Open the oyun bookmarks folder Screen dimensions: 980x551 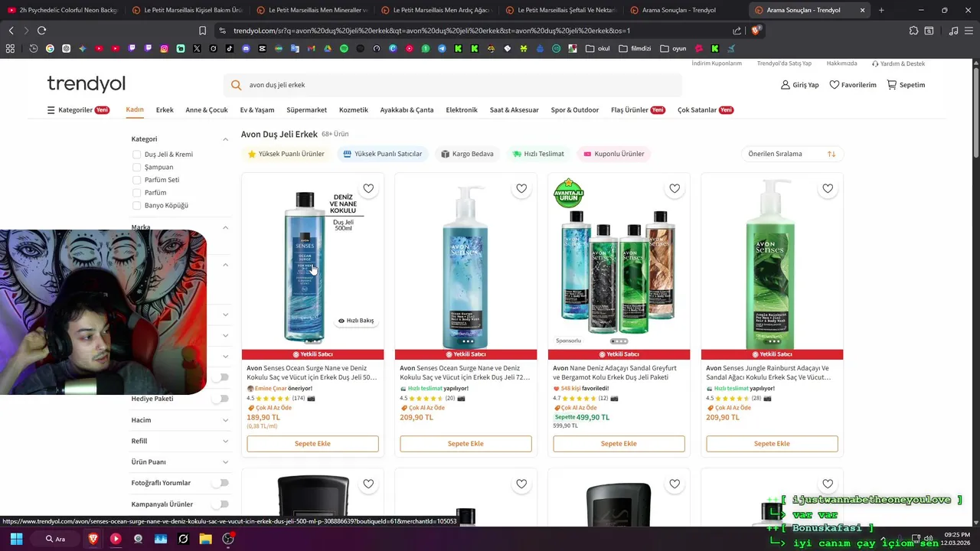[x=673, y=48]
